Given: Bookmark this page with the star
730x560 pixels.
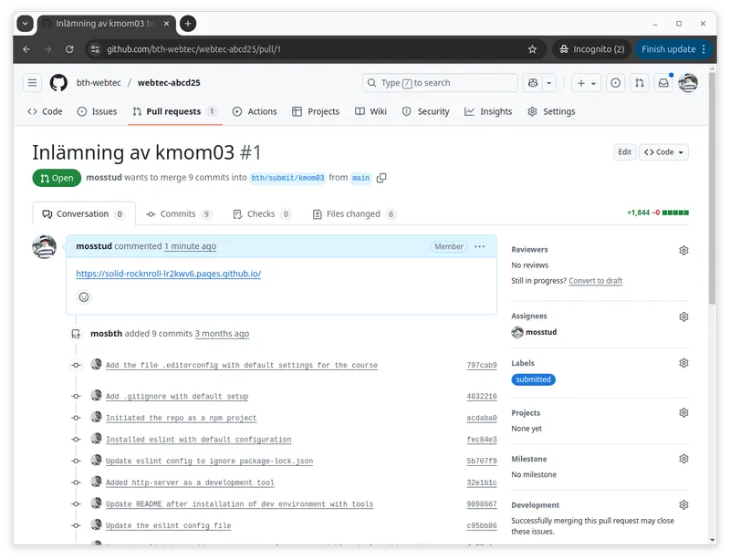Looking at the screenshot, I should (x=532, y=49).
